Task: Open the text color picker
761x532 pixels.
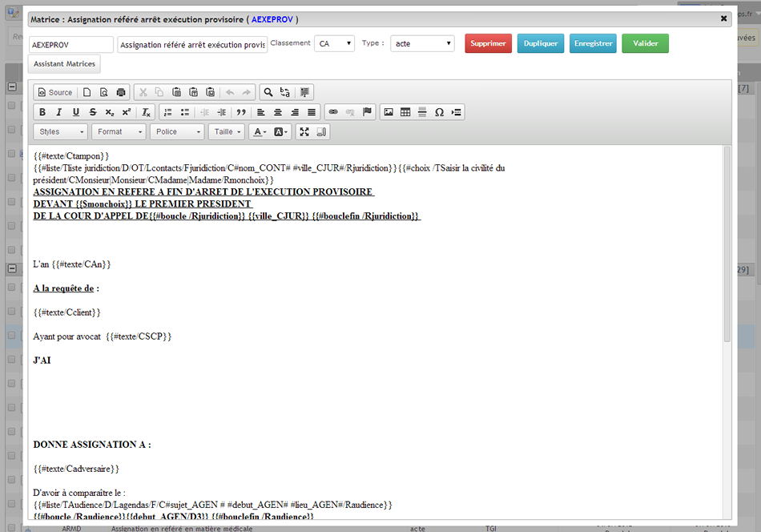Action: click(260, 131)
